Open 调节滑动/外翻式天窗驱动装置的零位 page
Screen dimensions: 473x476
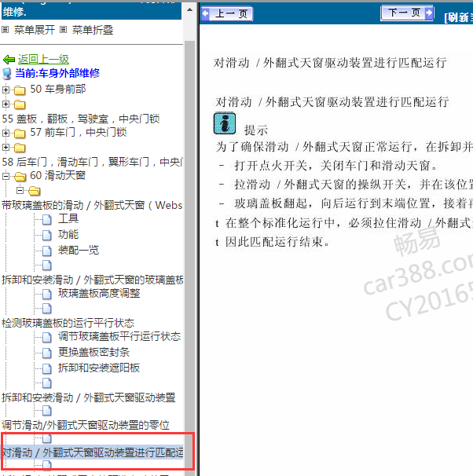tap(86, 425)
